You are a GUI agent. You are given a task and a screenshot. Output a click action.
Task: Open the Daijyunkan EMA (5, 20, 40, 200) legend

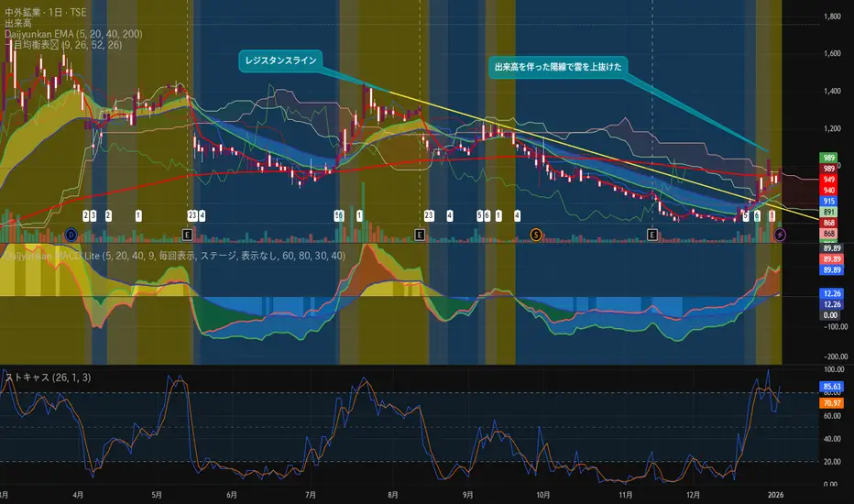[x=73, y=34]
